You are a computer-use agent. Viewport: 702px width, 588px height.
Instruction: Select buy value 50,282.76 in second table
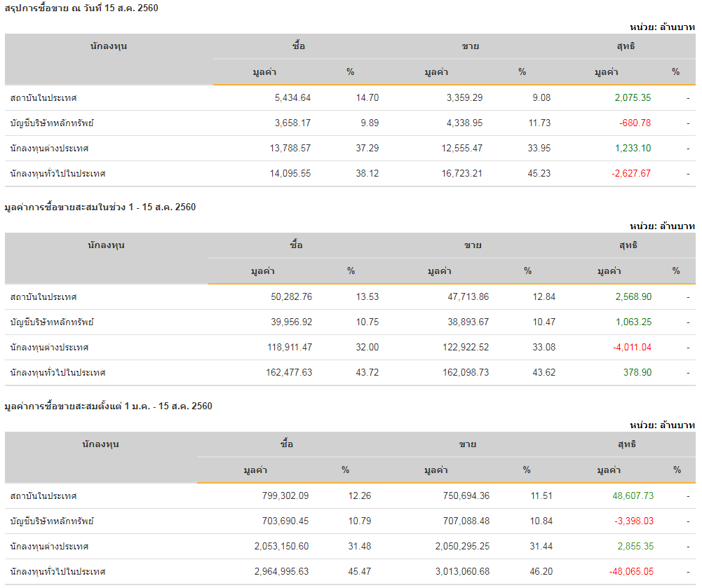pyautogui.click(x=291, y=296)
